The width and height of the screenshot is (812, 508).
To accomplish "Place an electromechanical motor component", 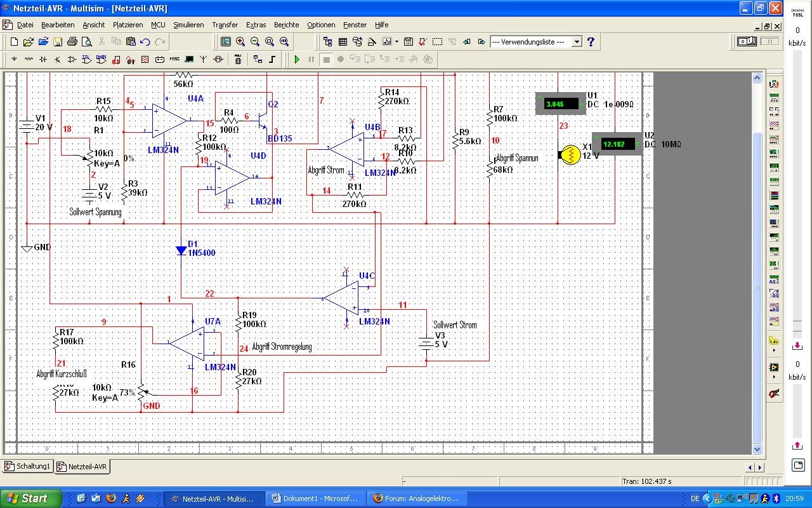I will click(218, 59).
